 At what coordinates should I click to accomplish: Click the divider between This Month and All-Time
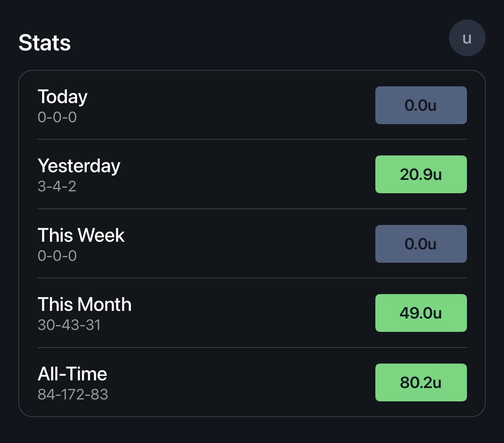[x=252, y=348]
